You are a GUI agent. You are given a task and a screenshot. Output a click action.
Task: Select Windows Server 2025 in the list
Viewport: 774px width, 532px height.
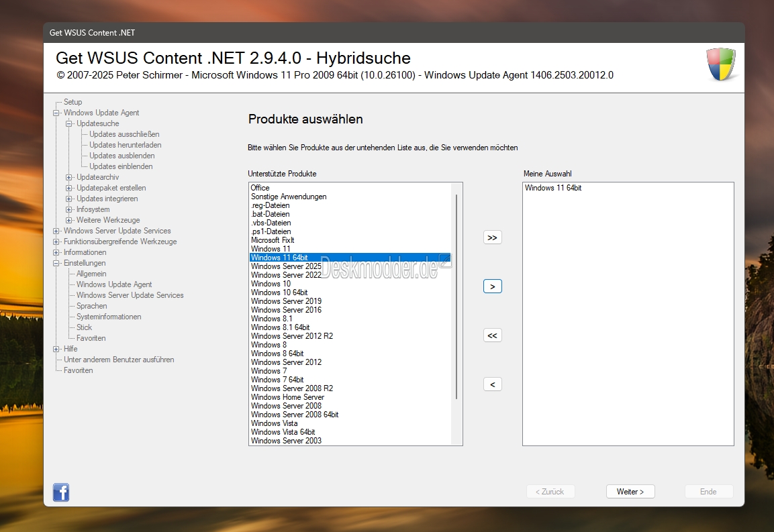pos(350,266)
